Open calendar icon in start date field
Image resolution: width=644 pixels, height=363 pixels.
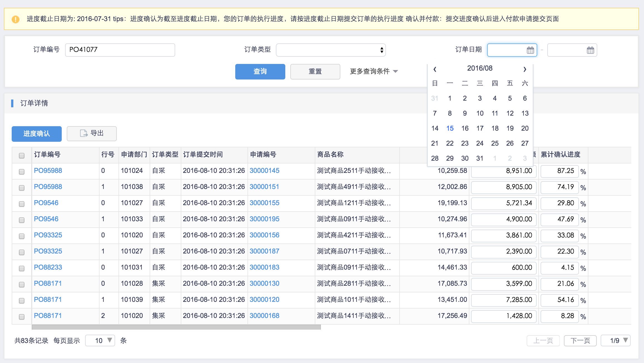coord(530,50)
